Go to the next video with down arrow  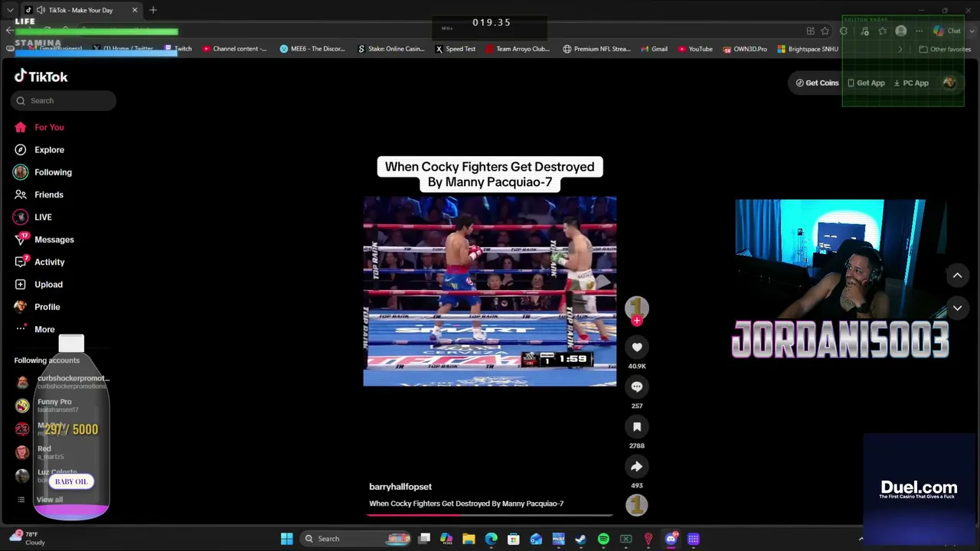click(957, 308)
